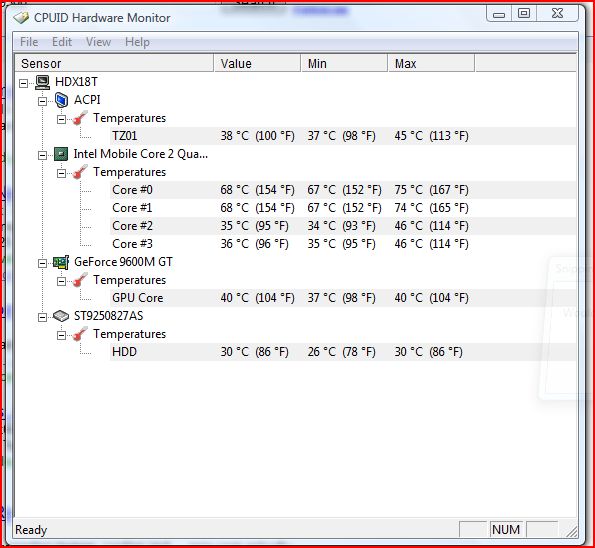The height and width of the screenshot is (548, 595).
Task: Select the Core #3 row
Action: point(343,244)
